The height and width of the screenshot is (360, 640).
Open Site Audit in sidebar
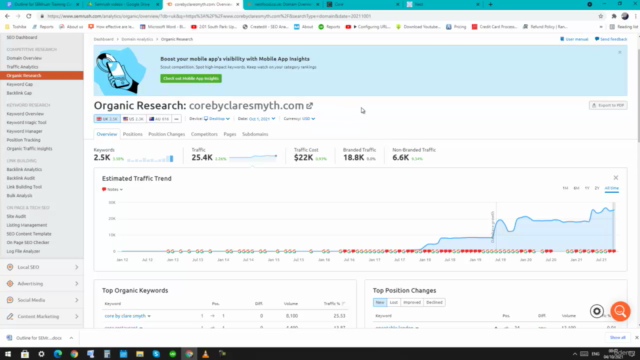[x=16, y=216]
